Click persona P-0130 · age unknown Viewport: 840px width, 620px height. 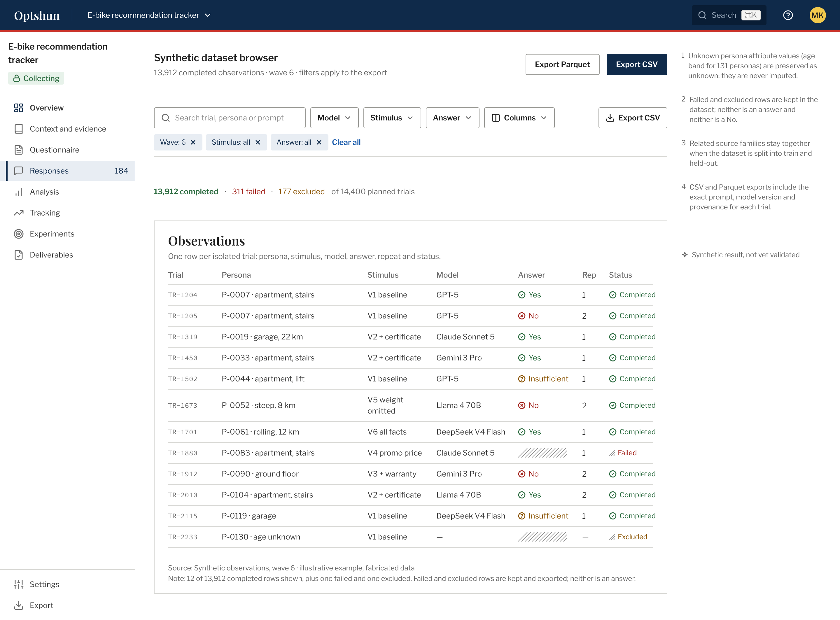pyautogui.click(x=261, y=537)
